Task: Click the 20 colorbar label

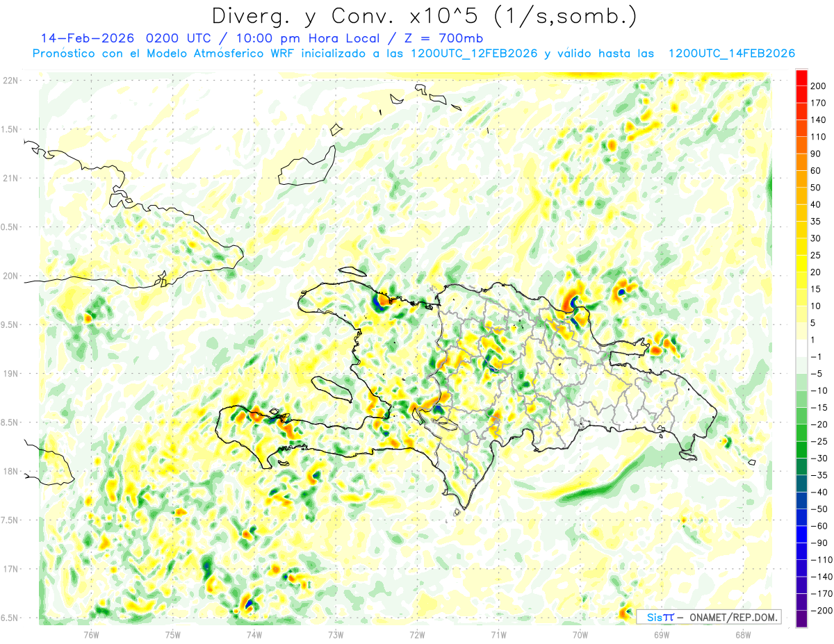Action: 817,272
